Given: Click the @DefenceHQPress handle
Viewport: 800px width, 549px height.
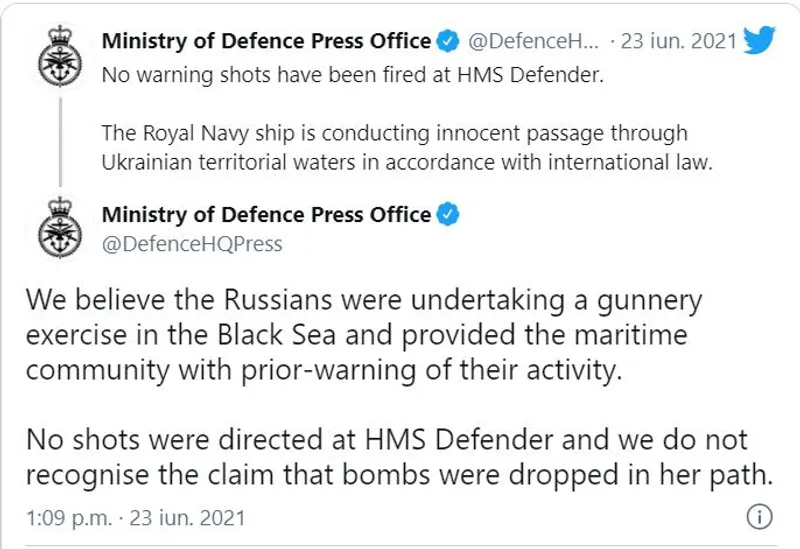Looking at the screenshot, I should tap(192, 243).
